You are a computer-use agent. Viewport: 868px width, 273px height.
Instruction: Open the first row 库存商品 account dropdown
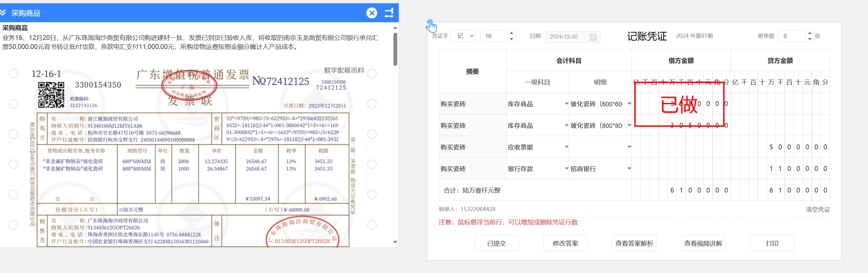(566, 104)
